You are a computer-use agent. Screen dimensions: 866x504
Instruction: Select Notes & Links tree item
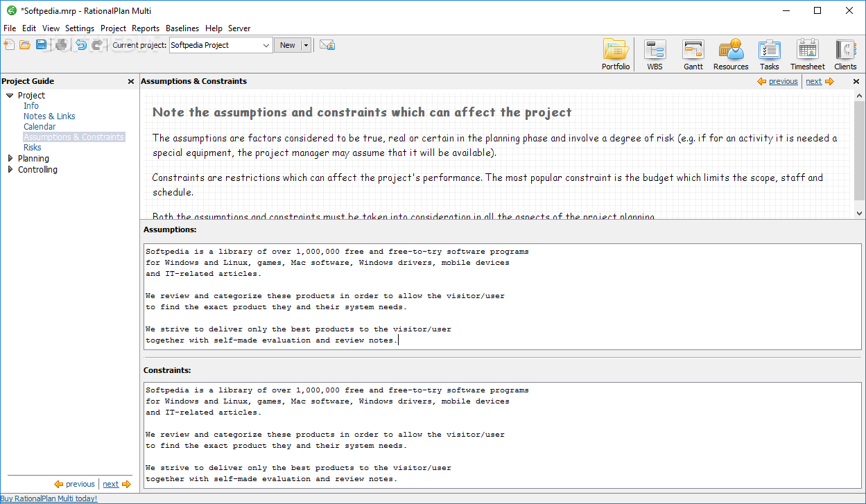click(x=49, y=116)
